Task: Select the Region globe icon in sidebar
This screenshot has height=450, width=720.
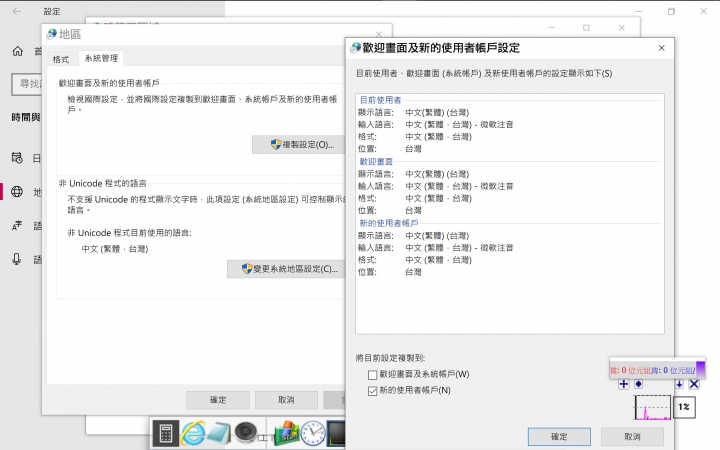Action: [17, 191]
